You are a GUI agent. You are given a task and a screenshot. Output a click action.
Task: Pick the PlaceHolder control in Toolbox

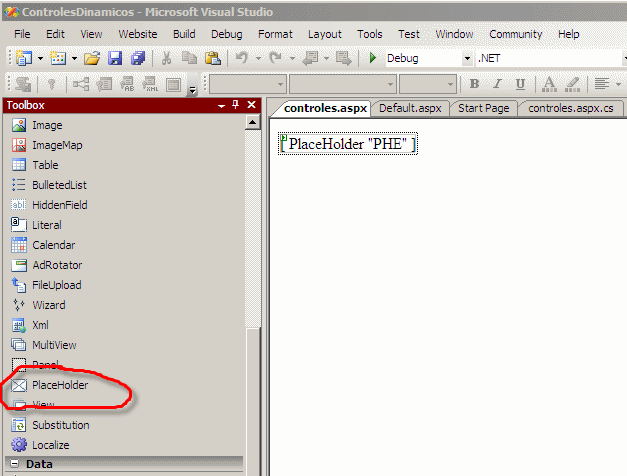tap(59, 385)
